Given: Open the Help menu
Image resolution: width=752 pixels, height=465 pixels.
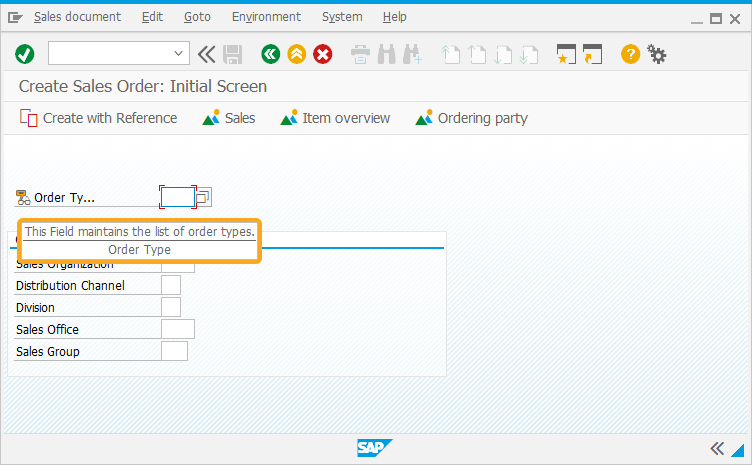Looking at the screenshot, I should [394, 17].
